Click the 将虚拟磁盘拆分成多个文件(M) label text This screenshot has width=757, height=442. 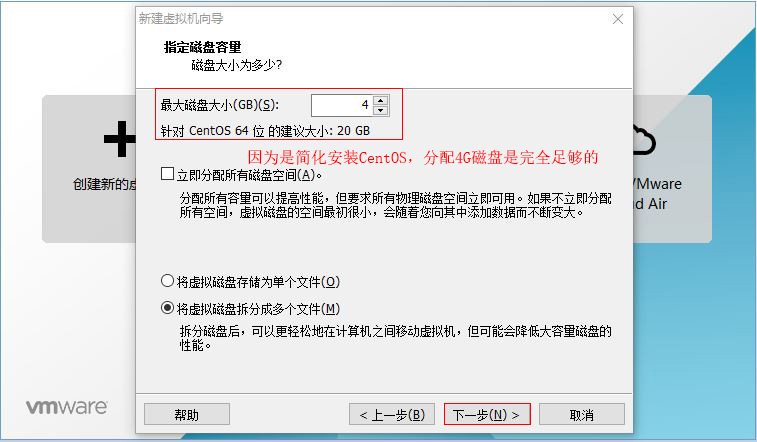pyautogui.click(x=258, y=309)
